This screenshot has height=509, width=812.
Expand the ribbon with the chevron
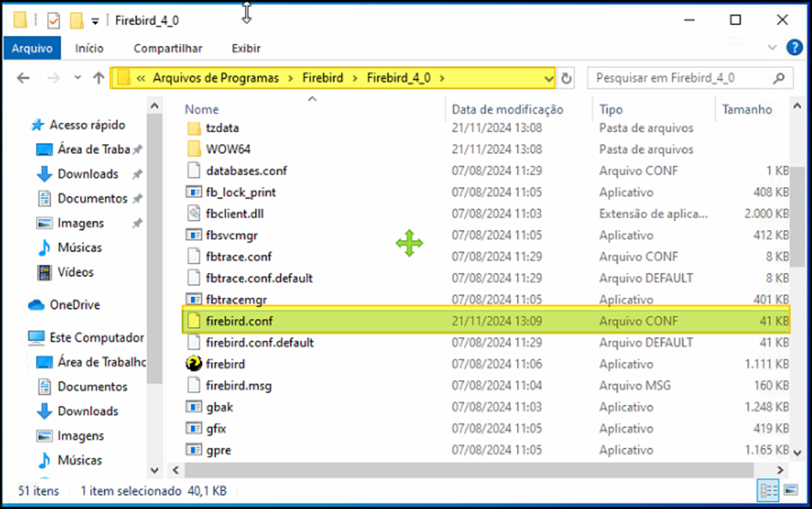[772, 48]
